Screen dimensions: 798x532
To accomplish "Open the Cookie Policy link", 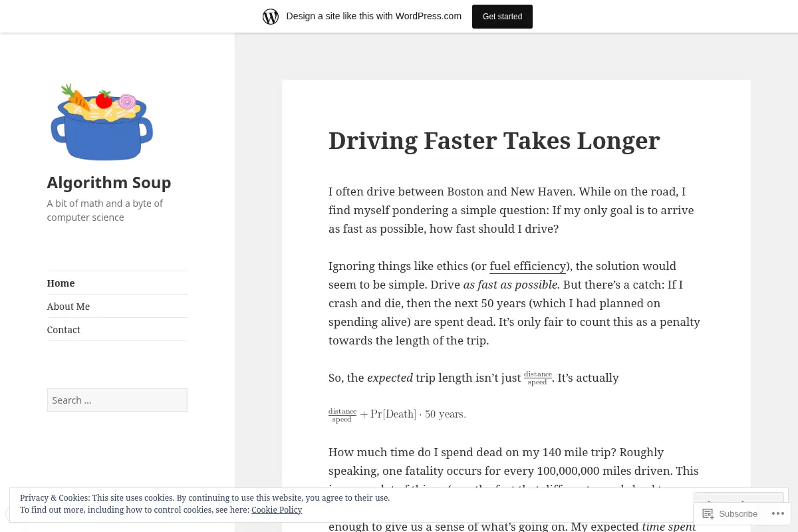I will 277,510.
